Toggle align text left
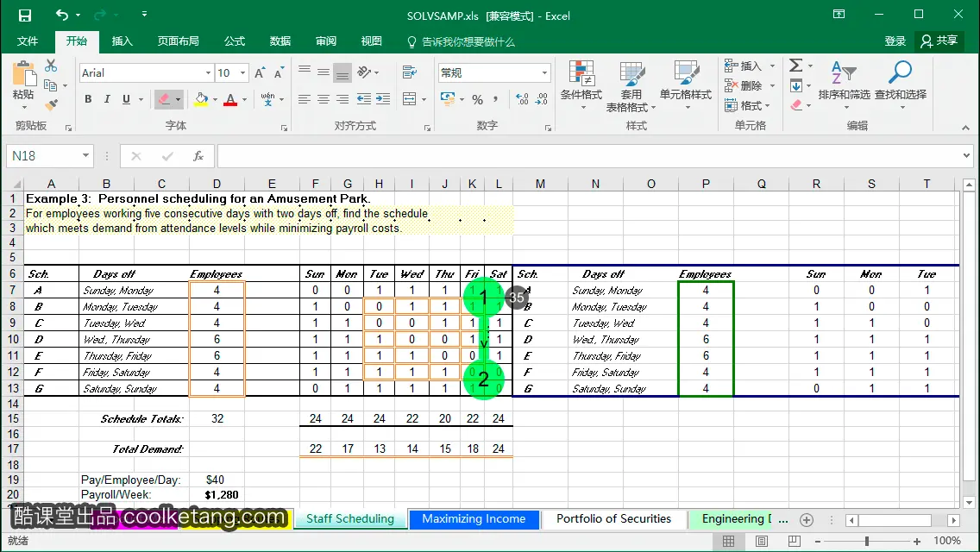The width and height of the screenshot is (980, 552). click(305, 99)
